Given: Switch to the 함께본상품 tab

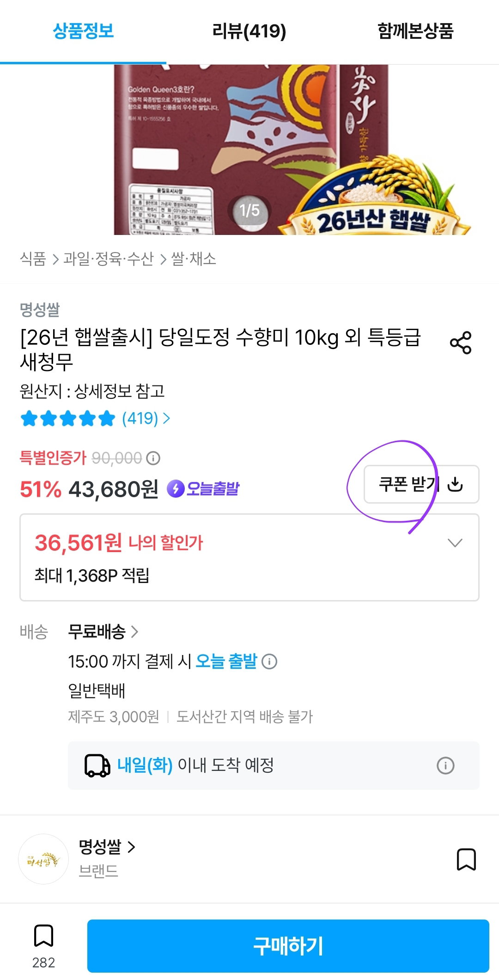Looking at the screenshot, I should click(415, 31).
